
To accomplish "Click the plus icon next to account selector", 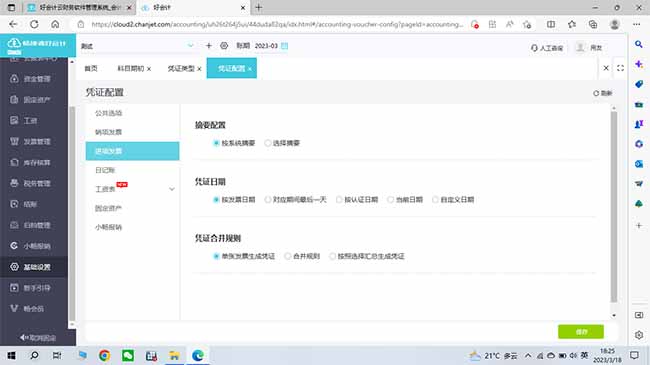I will 209,46.
